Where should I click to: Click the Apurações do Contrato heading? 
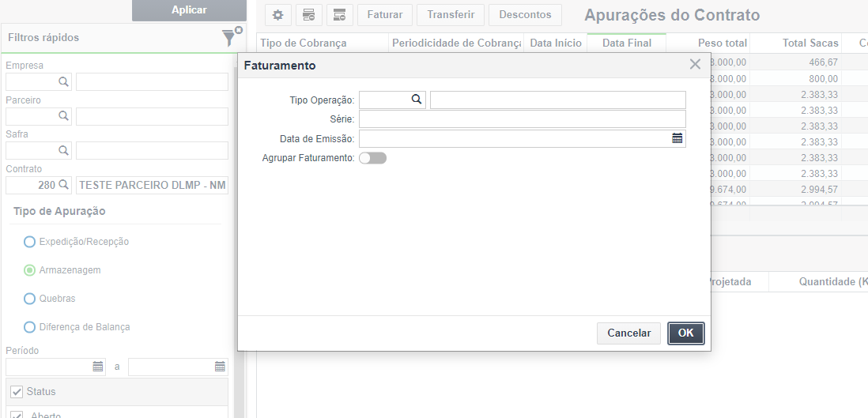click(x=672, y=15)
